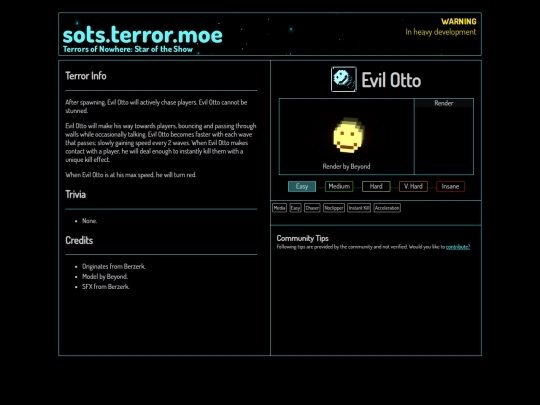Click the Credits heading

[x=79, y=240]
